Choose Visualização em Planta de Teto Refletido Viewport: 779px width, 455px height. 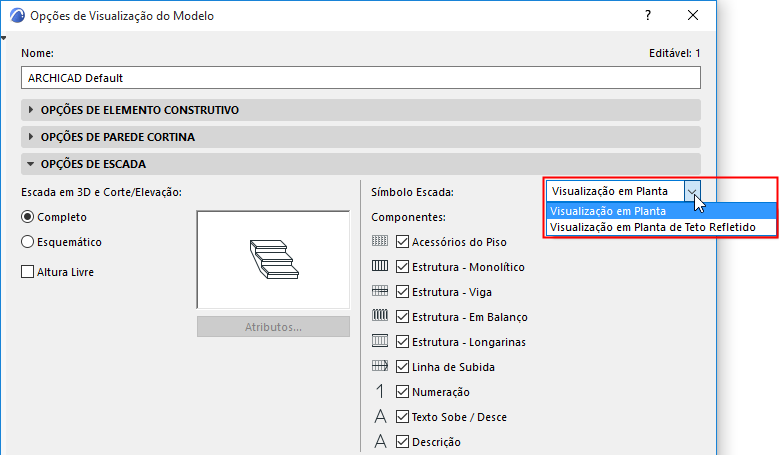point(661,227)
